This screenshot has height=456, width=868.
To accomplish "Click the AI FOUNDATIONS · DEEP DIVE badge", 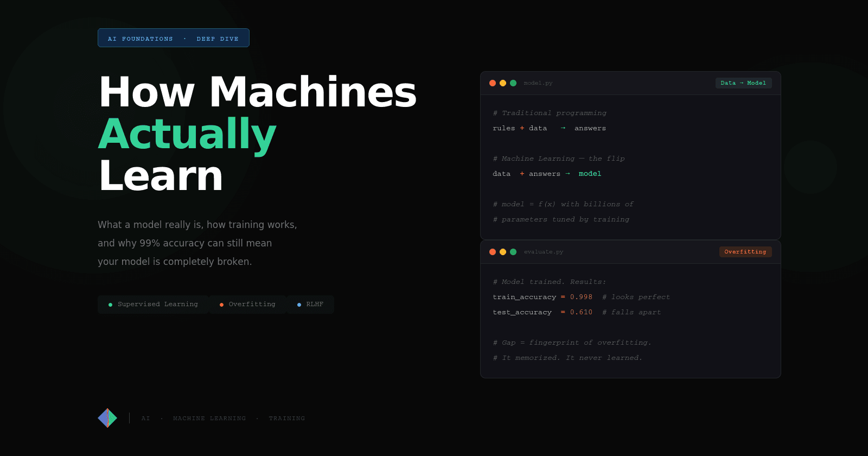I will (174, 38).
